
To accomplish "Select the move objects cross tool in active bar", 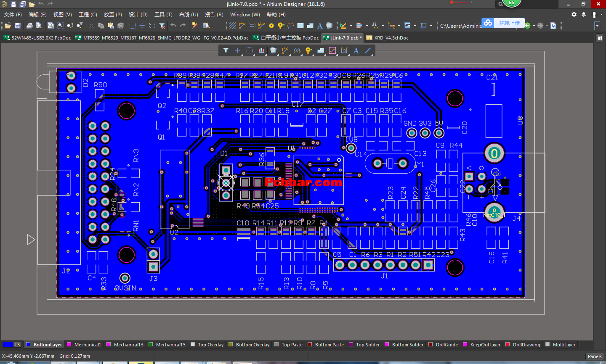I will tap(237, 50).
